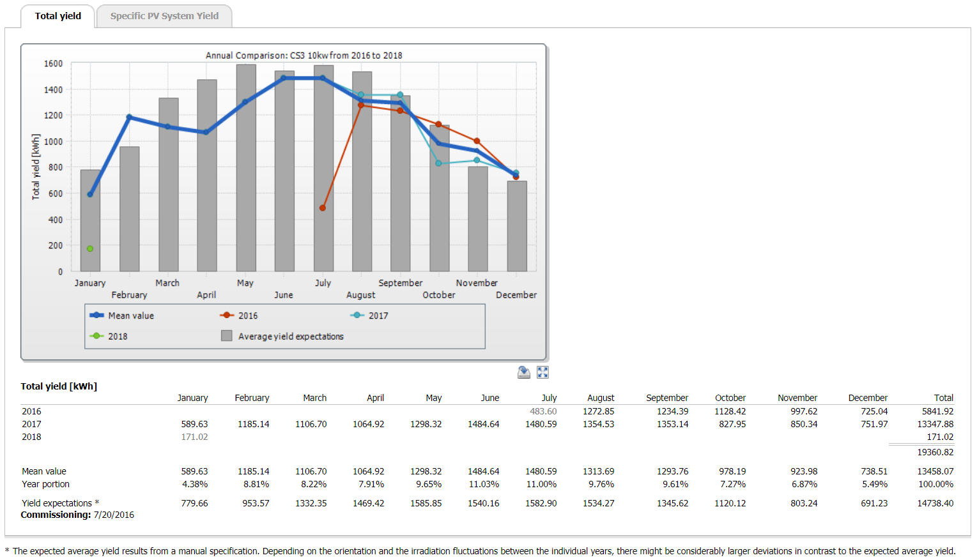The height and width of the screenshot is (560, 977).
Task: Click the 2018 row label in table
Action: coord(31,437)
